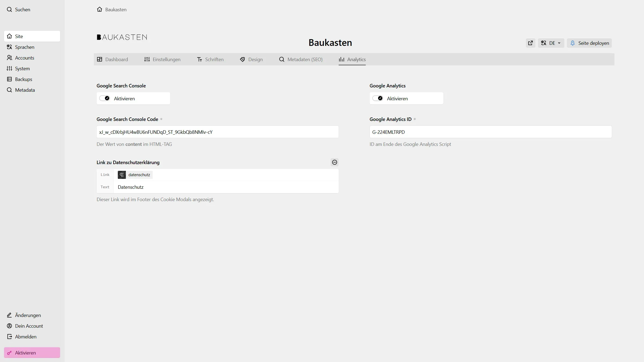Toggle Google Search Console activation switch
The width and height of the screenshot is (644, 362).
click(x=105, y=98)
